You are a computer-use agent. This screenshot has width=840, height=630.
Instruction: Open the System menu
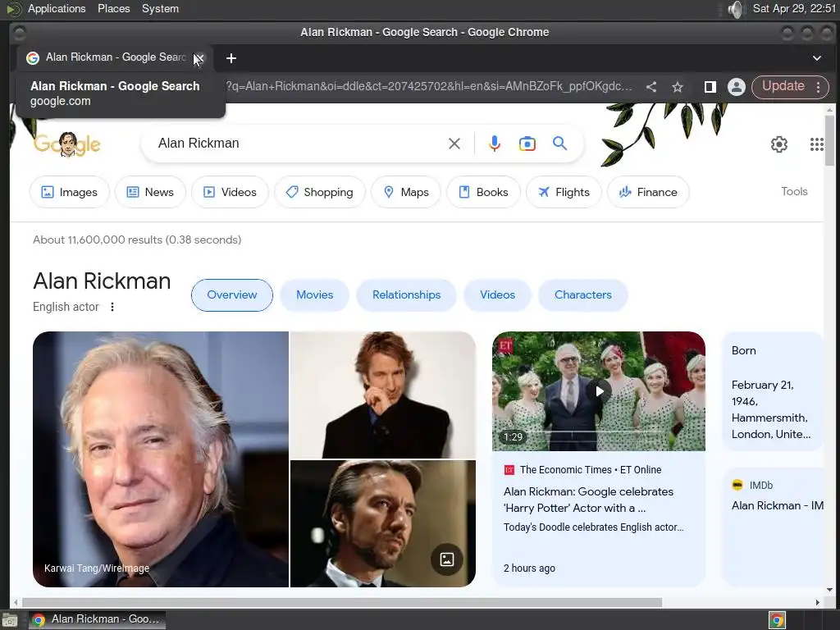click(160, 8)
